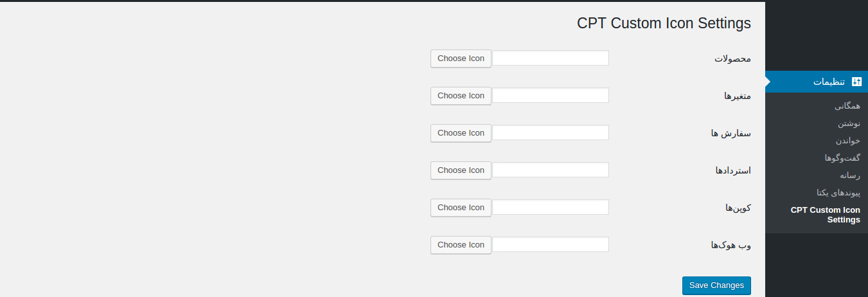868x297 pixels.
Task: Open the تنظیمات settings menu
Action: (x=817, y=82)
